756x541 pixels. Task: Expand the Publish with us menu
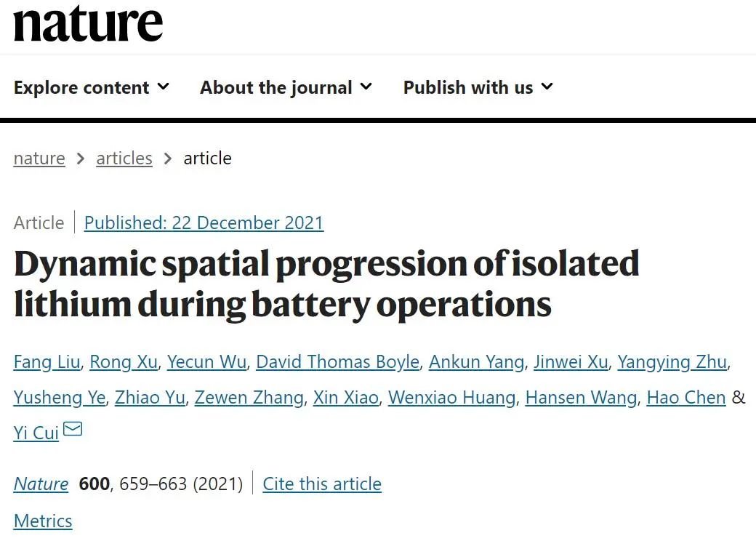point(478,87)
